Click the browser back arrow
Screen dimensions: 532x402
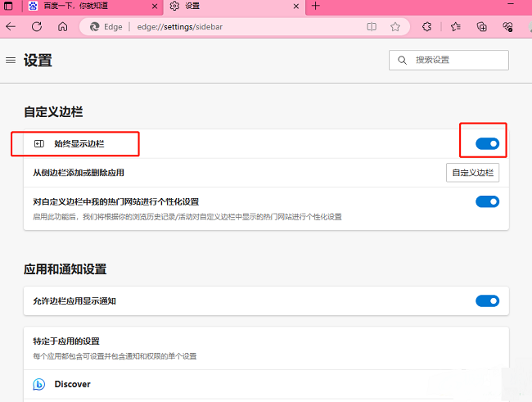click(11, 26)
